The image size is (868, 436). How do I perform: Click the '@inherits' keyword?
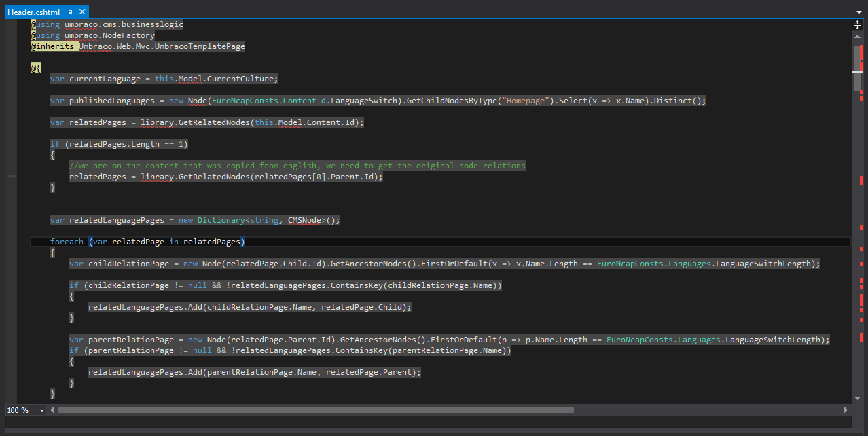coord(52,46)
